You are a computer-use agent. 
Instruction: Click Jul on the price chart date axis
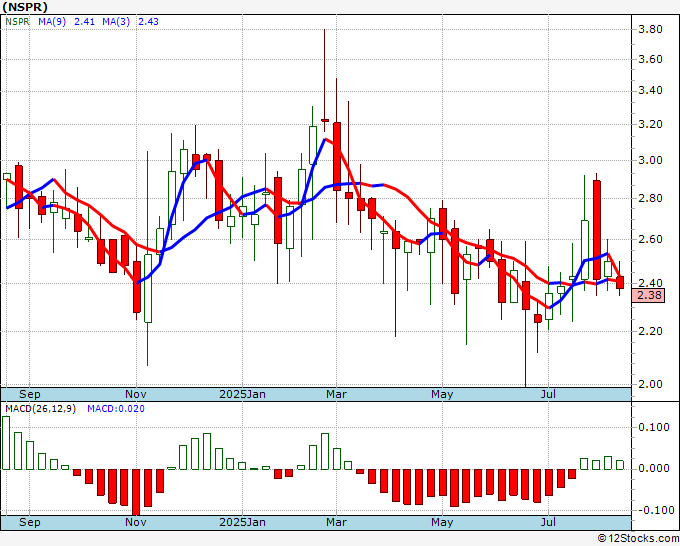click(549, 394)
